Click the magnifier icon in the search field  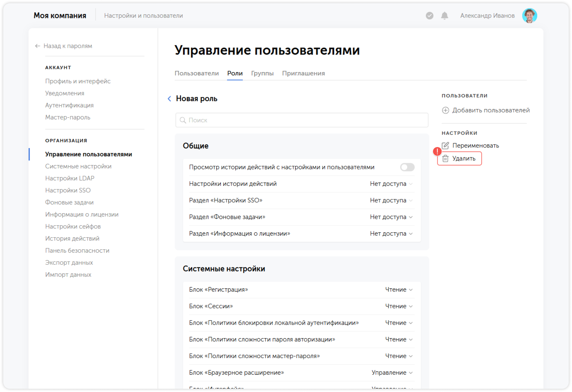pos(183,120)
